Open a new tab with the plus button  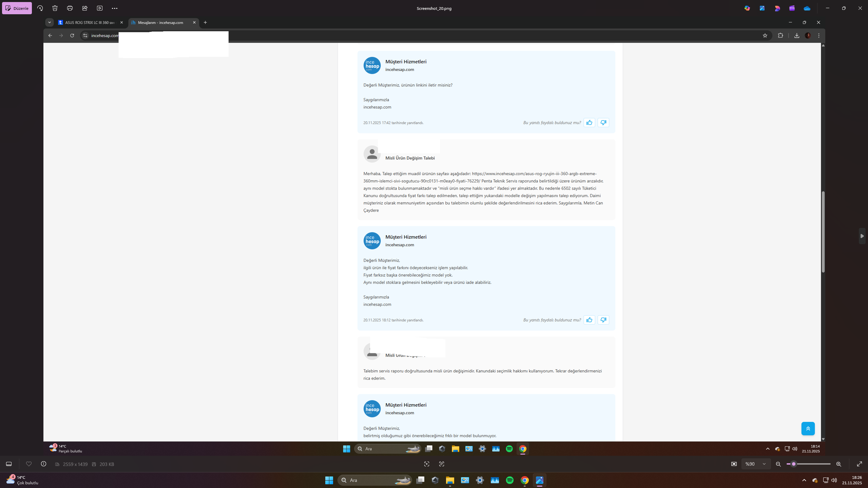point(205,22)
